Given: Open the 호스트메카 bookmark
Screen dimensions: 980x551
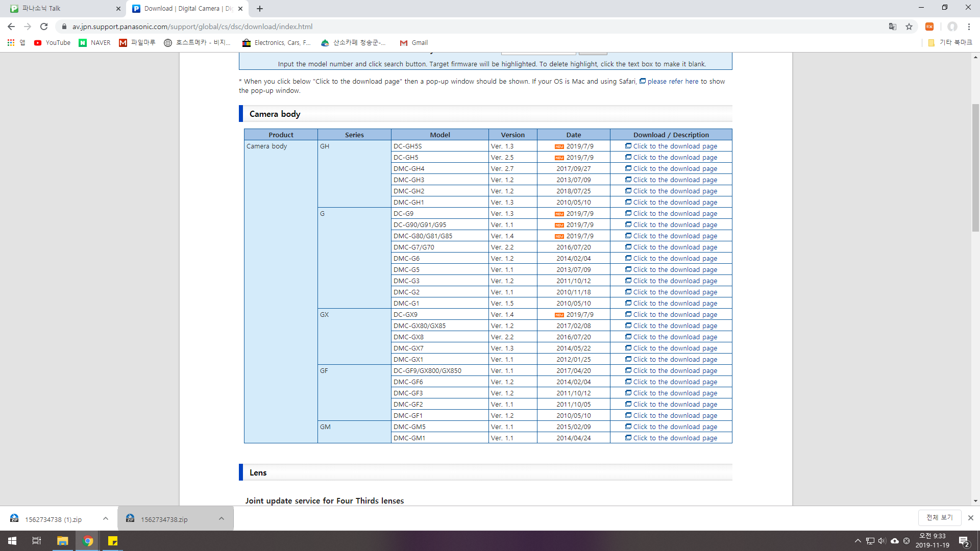Looking at the screenshot, I should click(x=198, y=43).
